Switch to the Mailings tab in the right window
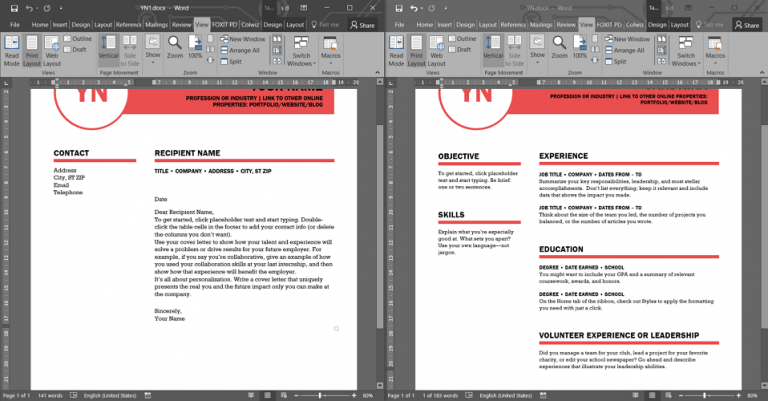 [x=541, y=24]
